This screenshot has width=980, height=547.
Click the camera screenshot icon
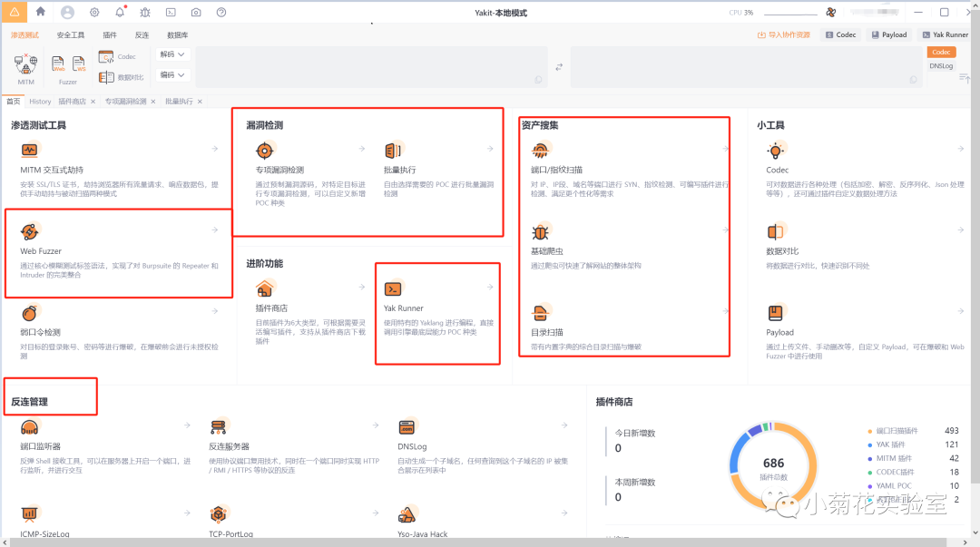tap(196, 12)
